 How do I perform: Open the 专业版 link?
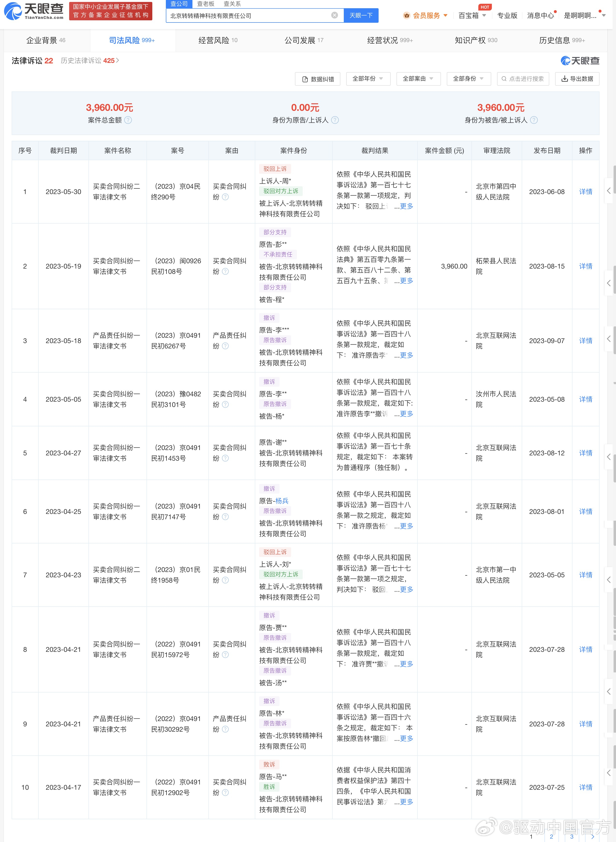tap(507, 15)
